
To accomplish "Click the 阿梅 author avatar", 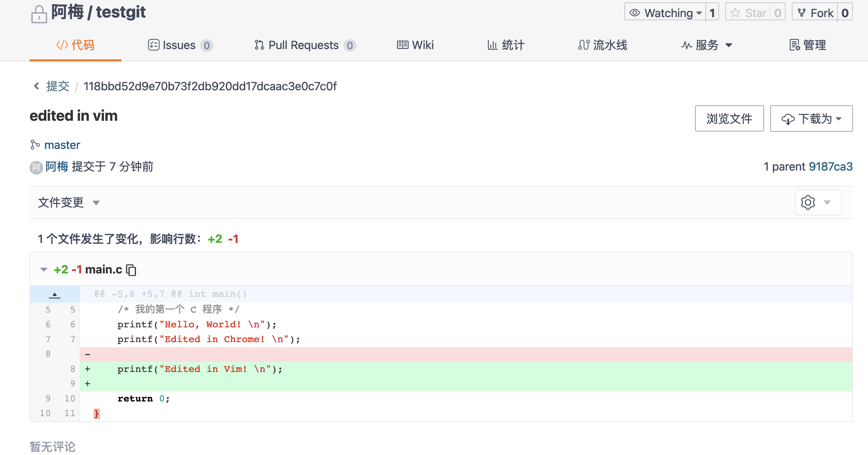I will [x=36, y=167].
